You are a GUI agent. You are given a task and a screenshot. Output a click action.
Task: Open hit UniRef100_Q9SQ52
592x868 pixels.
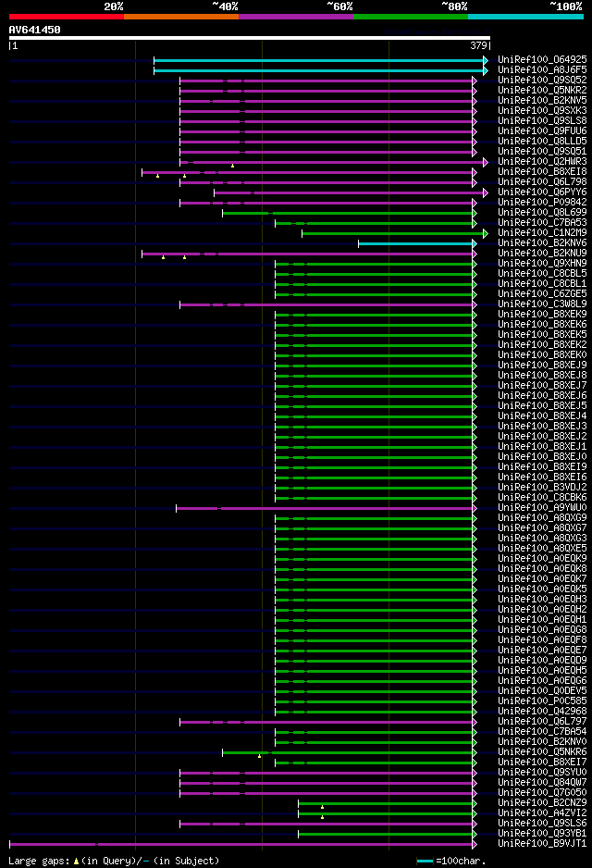542,80
